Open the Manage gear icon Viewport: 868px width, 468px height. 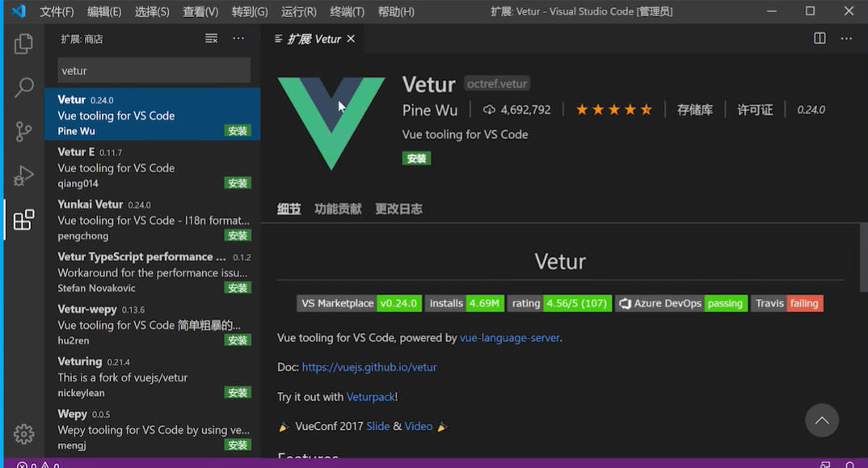(x=23, y=434)
